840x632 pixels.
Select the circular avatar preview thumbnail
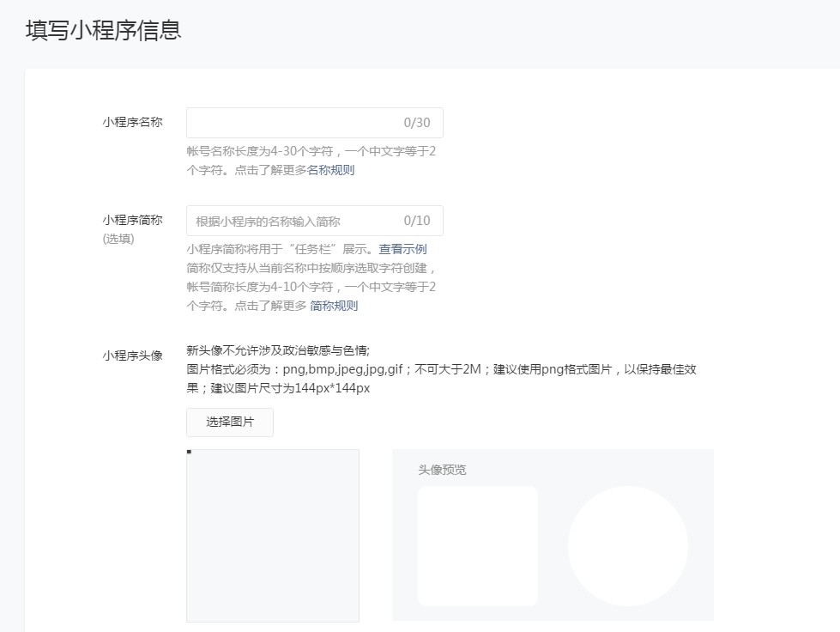point(627,545)
